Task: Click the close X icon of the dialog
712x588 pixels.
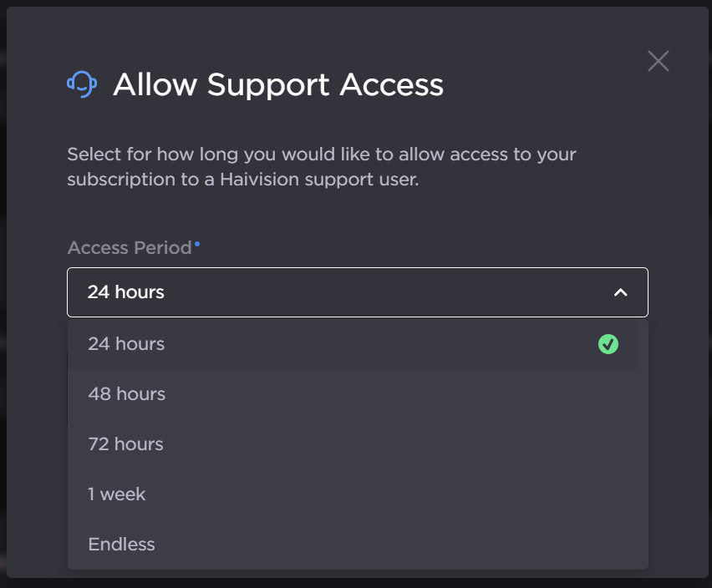Action: (658, 61)
